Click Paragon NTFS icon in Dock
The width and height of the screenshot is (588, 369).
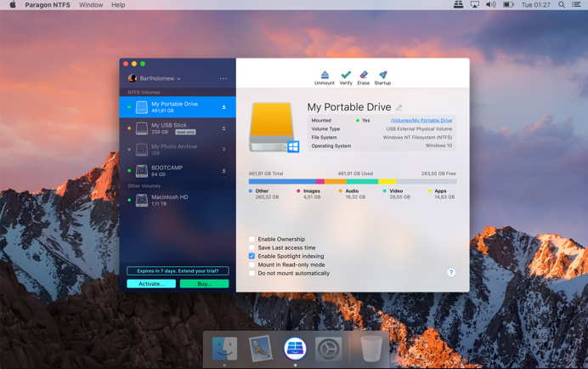pos(295,349)
